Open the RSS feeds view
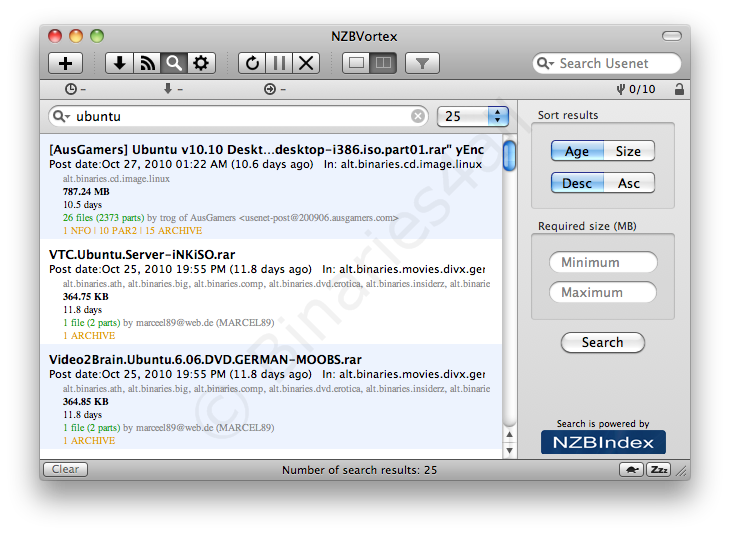 pyautogui.click(x=147, y=63)
